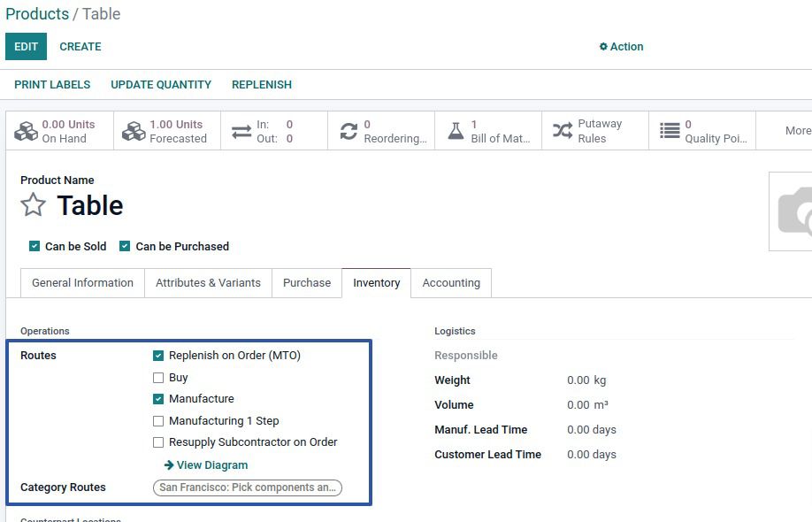Switch to the Accounting tab
This screenshot has height=522, width=812.
click(x=451, y=283)
